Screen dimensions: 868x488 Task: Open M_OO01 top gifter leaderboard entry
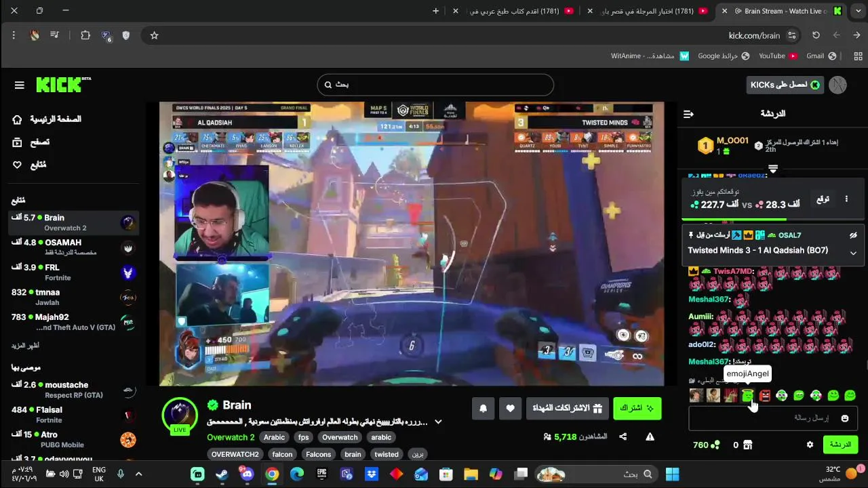[x=724, y=145]
